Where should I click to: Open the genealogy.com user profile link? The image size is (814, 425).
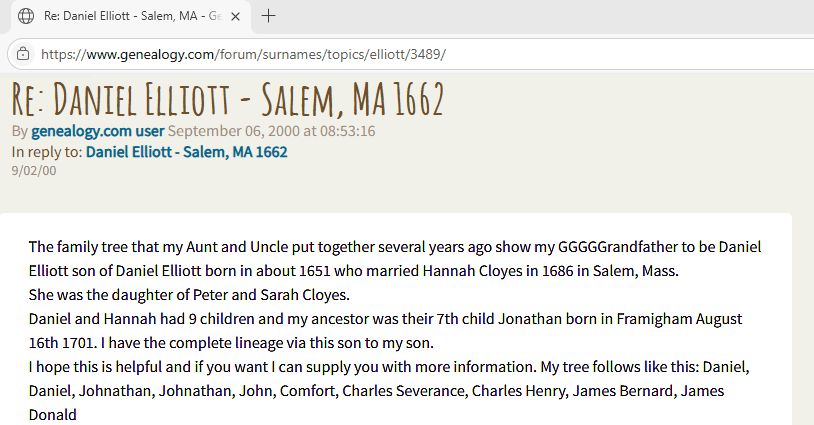98,131
